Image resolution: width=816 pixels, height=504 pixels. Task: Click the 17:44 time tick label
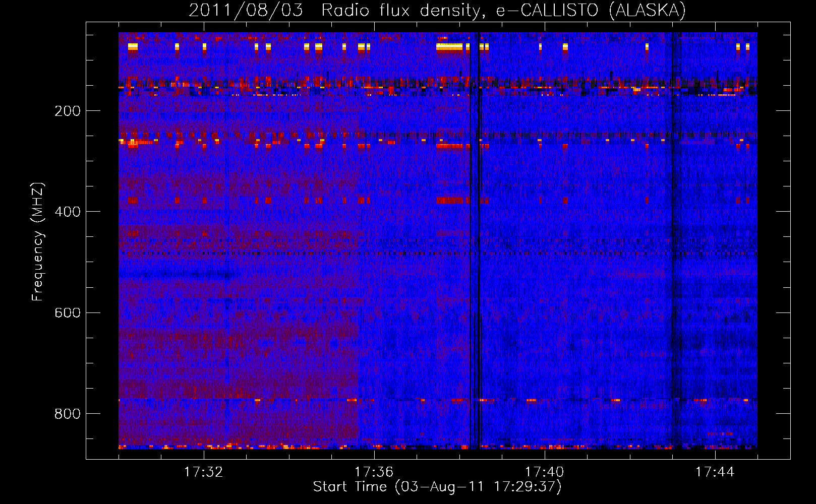click(x=715, y=472)
